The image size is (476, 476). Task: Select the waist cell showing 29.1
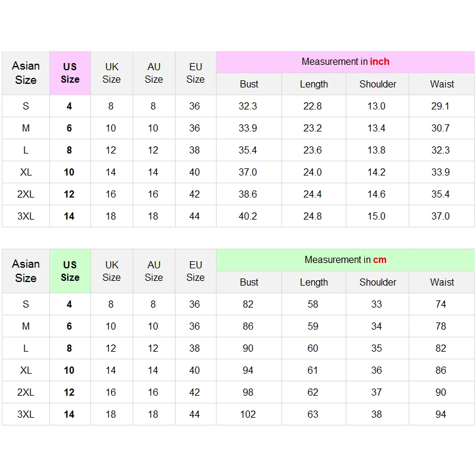pos(440,106)
